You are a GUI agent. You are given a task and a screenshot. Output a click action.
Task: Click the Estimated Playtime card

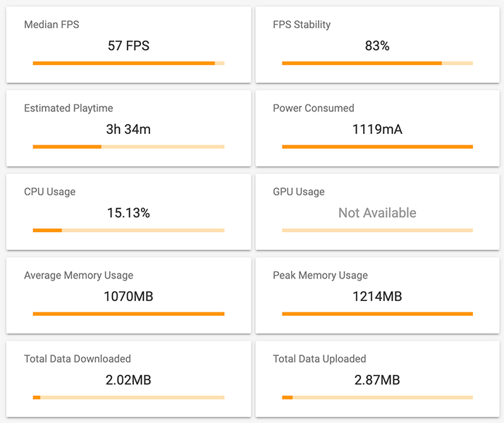[128, 128]
